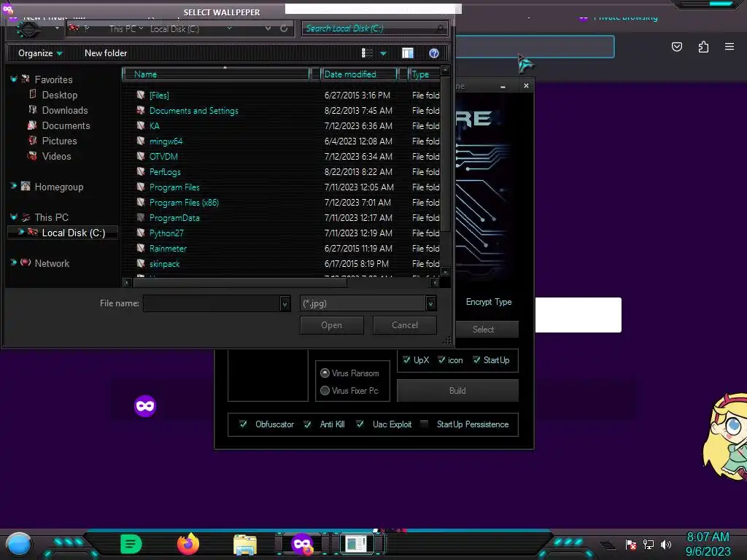Select the Virus Ransom radio option
Image resolution: width=747 pixels, height=560 pixels.
pos(325,373)
